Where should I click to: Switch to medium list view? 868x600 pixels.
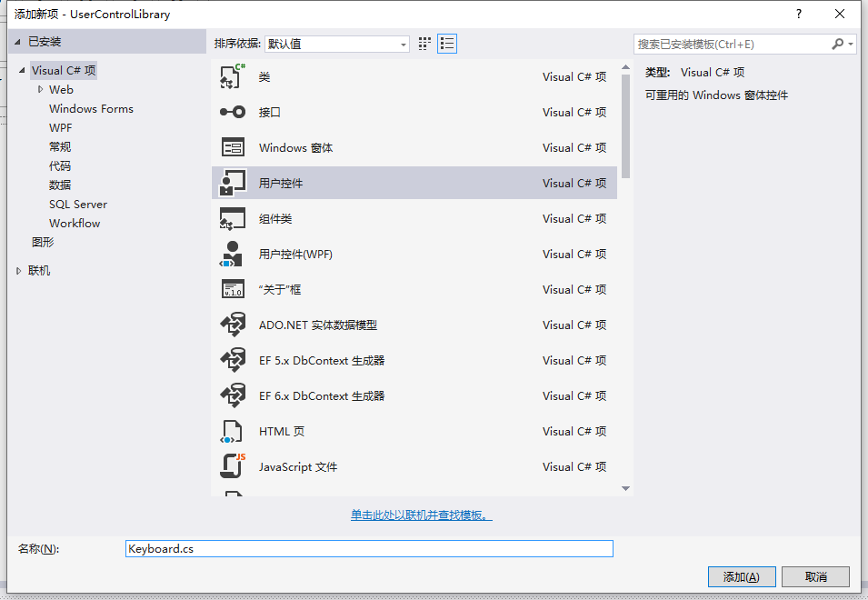click(447, 44)
